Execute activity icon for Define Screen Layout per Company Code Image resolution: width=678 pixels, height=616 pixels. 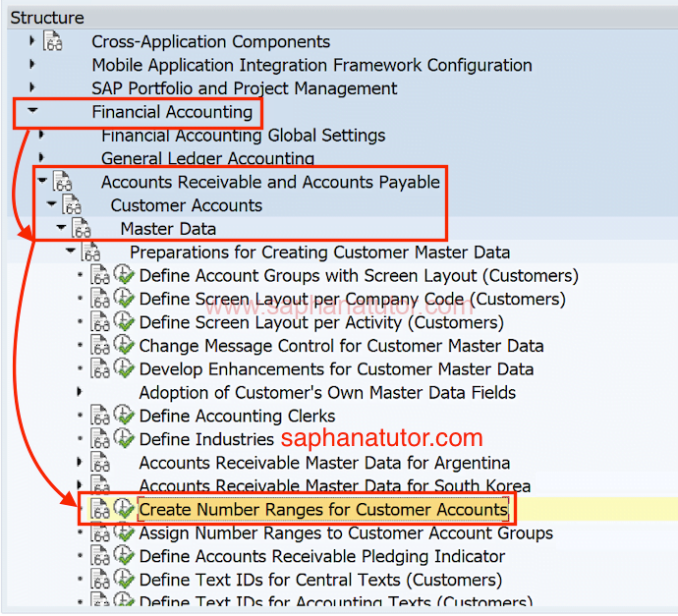point(124,298)
